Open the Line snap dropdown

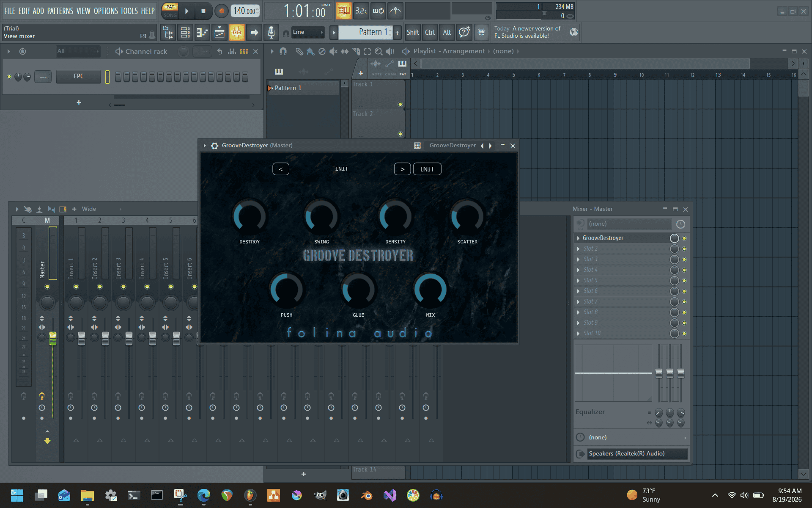point(308,32)
